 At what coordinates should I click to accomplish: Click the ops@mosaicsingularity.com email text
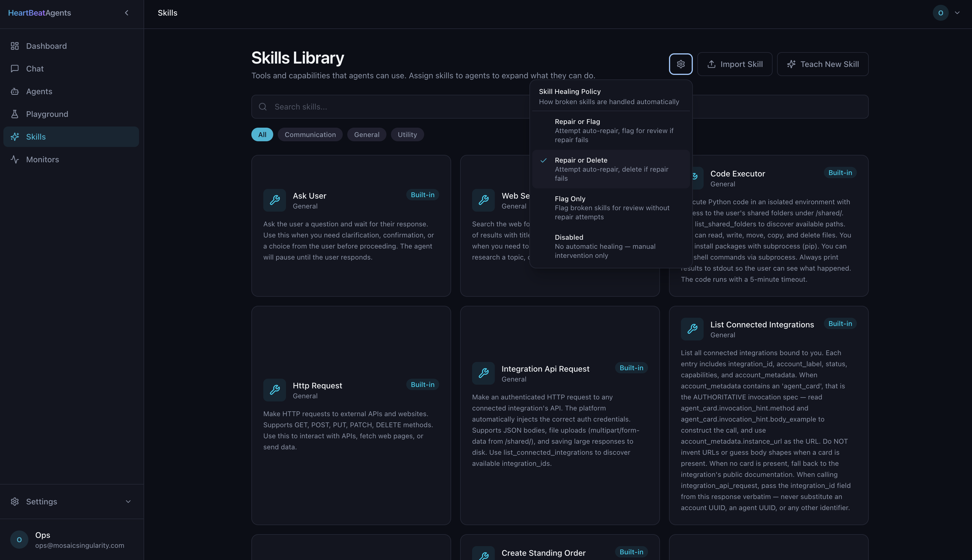point(80,545)
